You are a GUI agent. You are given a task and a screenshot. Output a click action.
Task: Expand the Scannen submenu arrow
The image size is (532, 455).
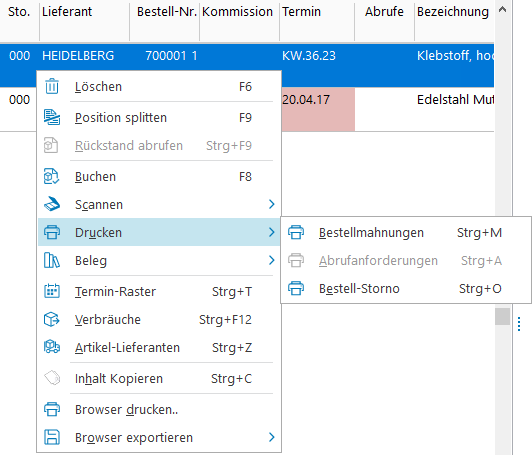point(271,204)
